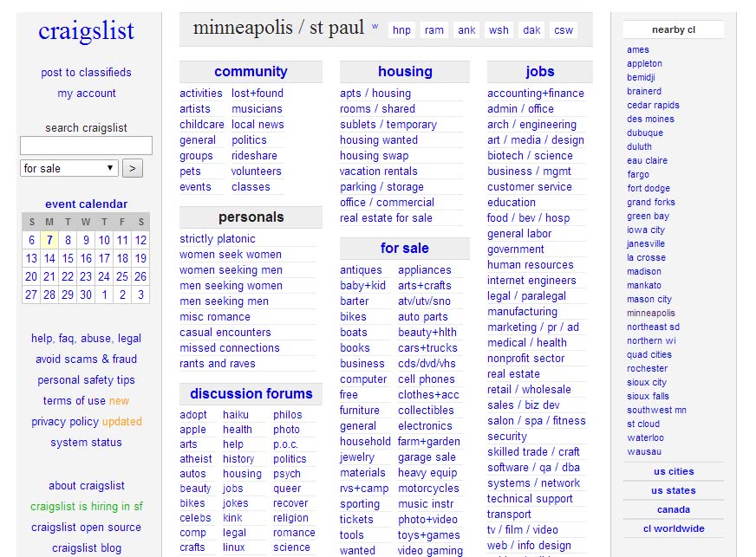Visit the 'craigslist blog' link
This screenshot has height=557, width=756.
click(87, 547)
